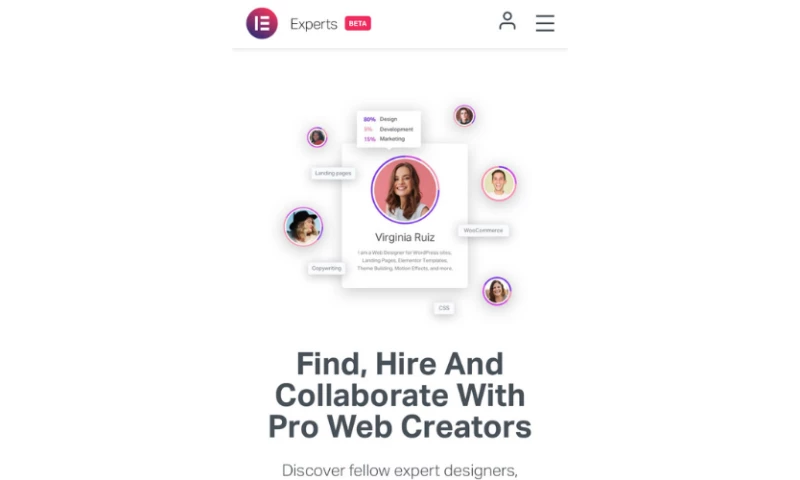Click the bearded man avatar at top
The width and height of the screenshot is (800, 480).
(x=464, y=116)
